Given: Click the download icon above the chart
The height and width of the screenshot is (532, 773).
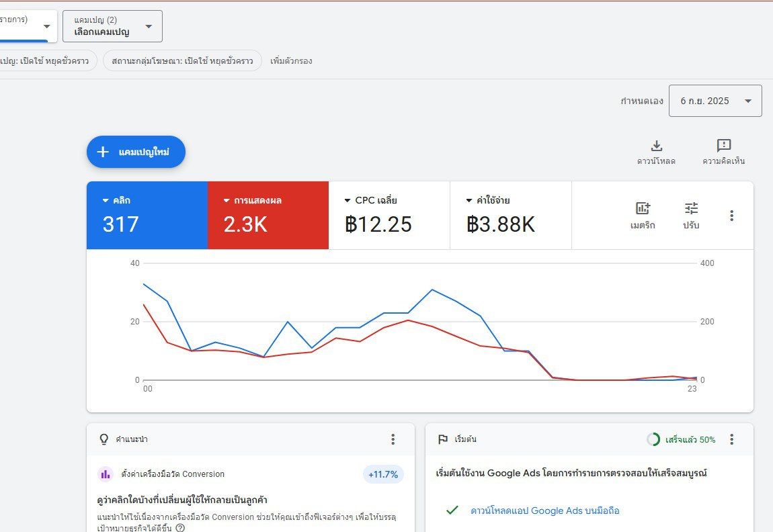Looking at the screenshot, I should point(656,146).
